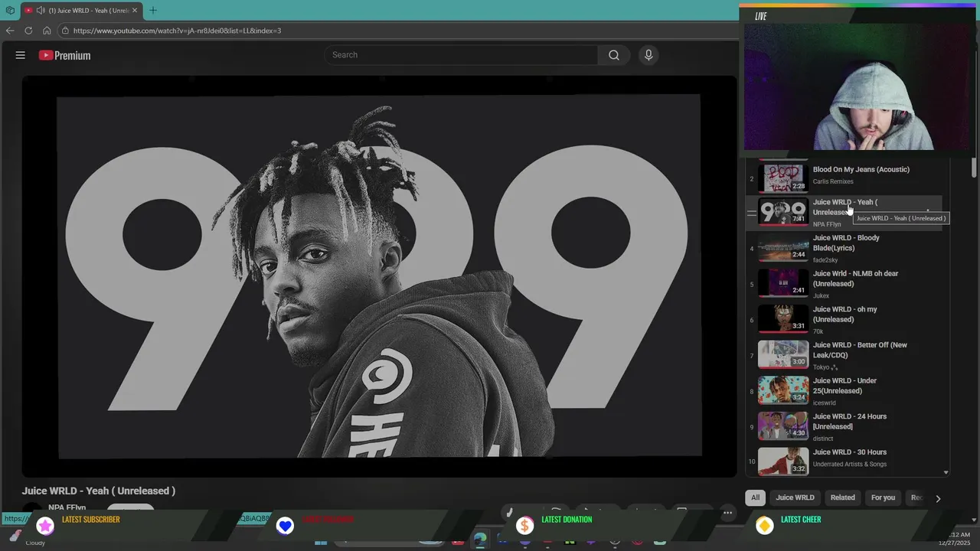
Task: Open a new browser tab with plus
Action: click(153, 11)
